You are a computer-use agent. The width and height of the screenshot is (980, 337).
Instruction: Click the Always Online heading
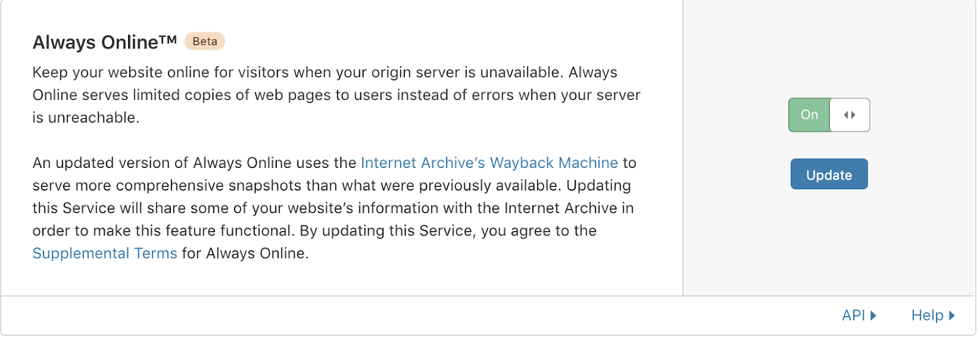coord(96,42)
